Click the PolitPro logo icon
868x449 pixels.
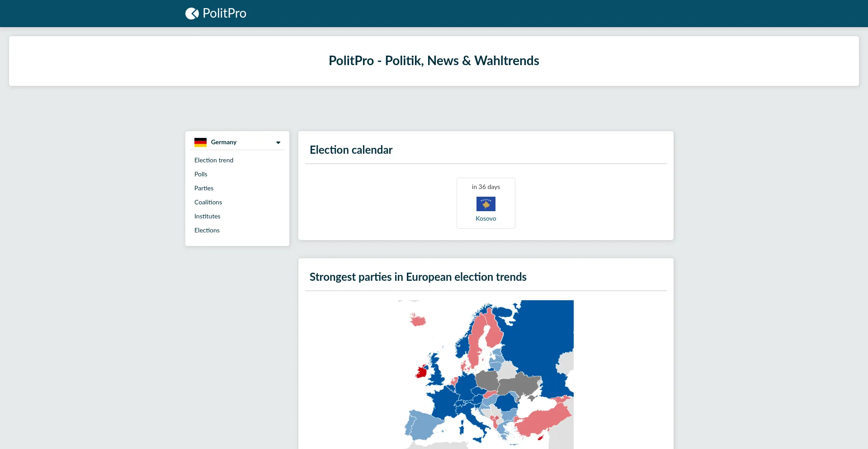click(192, 14)
